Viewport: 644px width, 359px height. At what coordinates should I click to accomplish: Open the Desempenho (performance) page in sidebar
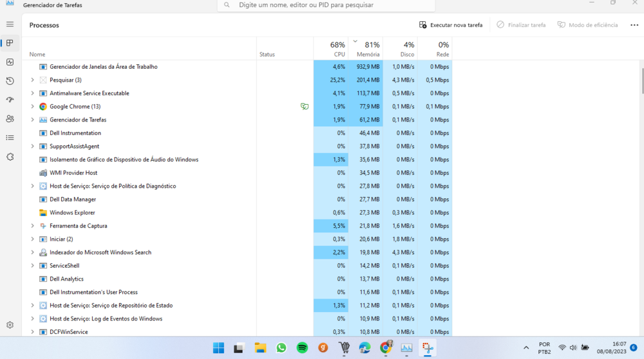pyautogui.click(x=10, y=62)
